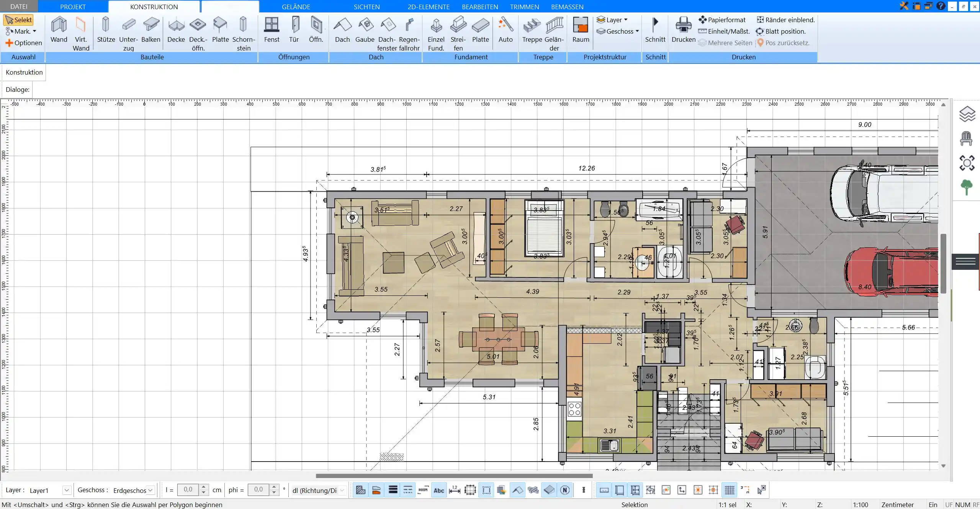The width and height of the screenshot is (980, 509).
Task: Toggle dashed line types display
Action: point(408,490)
